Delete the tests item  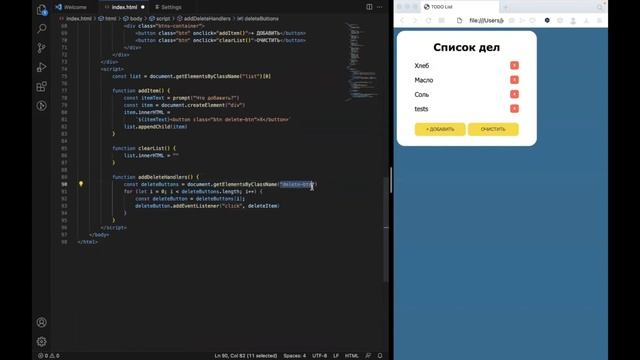click(514, 109)
